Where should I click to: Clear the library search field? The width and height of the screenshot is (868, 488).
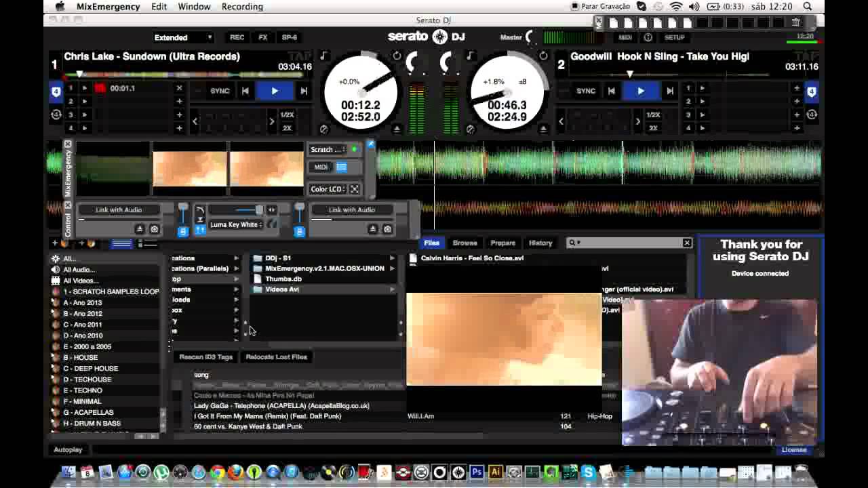[687, 243]
